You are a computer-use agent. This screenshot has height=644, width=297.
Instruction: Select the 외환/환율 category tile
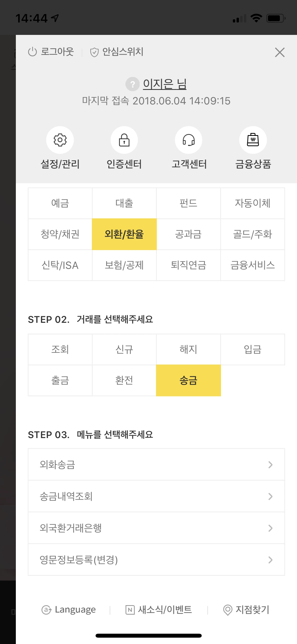(124, 234)
